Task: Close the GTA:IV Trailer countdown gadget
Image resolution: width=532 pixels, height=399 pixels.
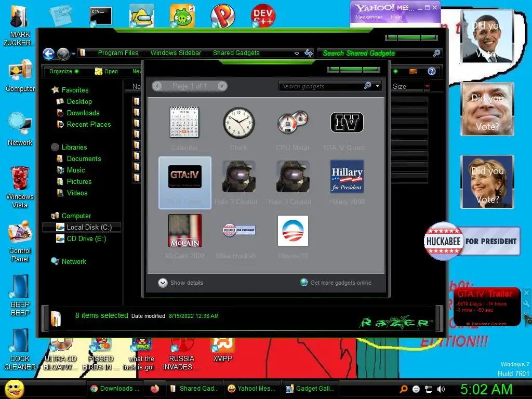Action: 526,293
